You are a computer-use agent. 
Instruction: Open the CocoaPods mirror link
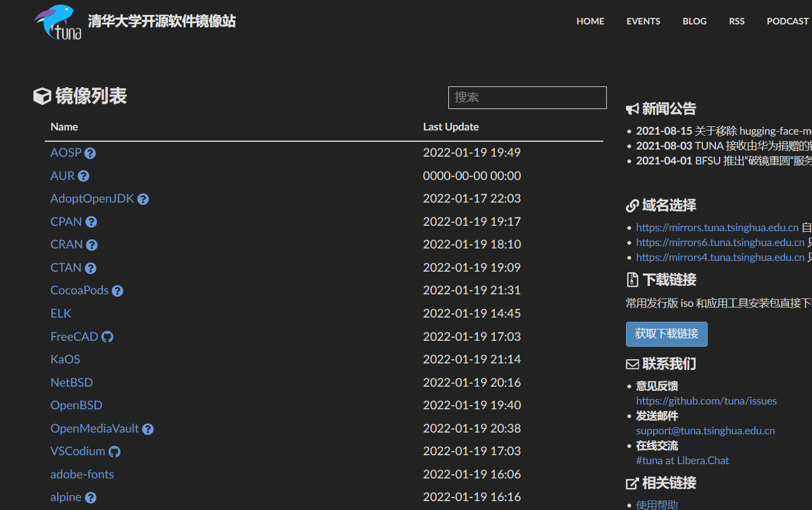tap(80, 290)
